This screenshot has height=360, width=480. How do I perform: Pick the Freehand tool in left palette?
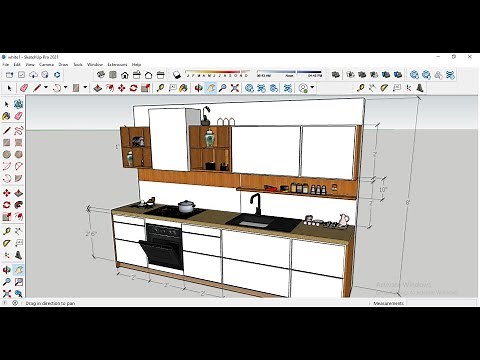19,130
